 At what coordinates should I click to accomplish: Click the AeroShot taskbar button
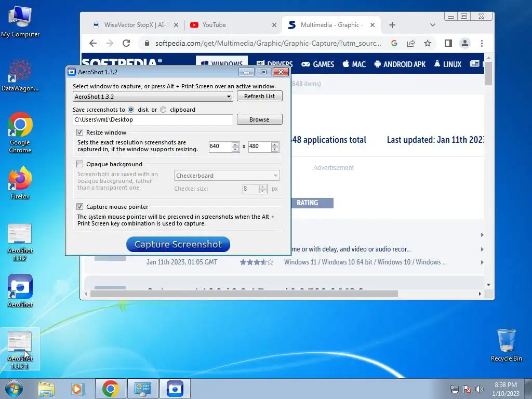(175, 389)
